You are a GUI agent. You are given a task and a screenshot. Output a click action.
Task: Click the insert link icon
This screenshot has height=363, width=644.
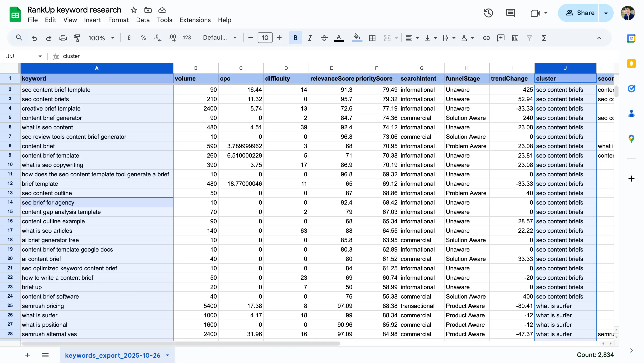[486, 38]
